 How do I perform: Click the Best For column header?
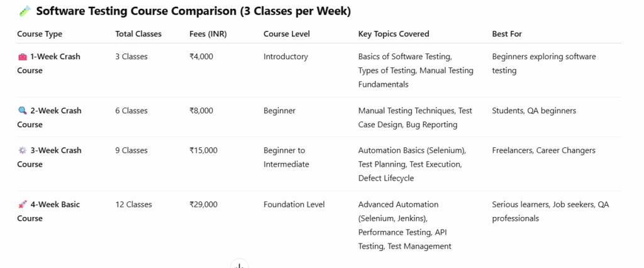pos(507,34)
